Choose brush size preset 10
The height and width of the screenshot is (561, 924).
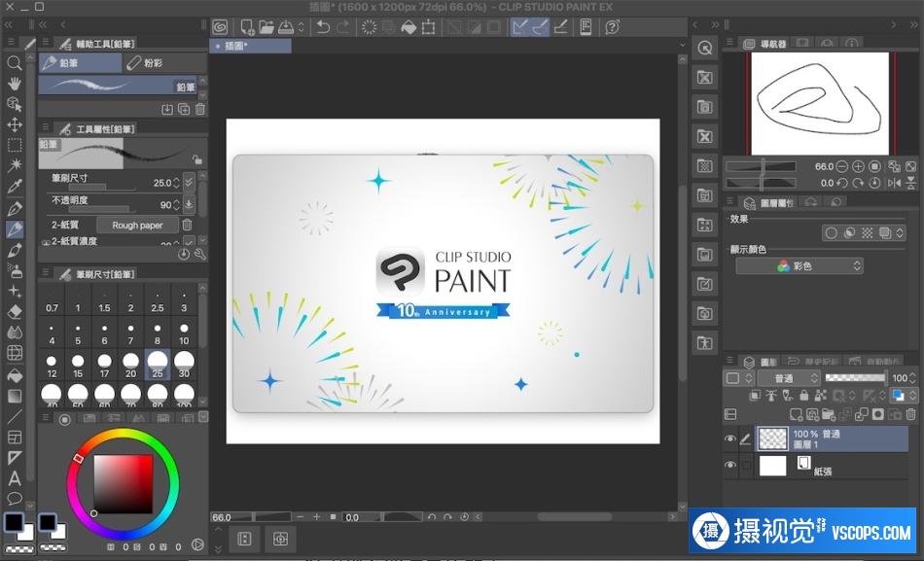(184, 333)
